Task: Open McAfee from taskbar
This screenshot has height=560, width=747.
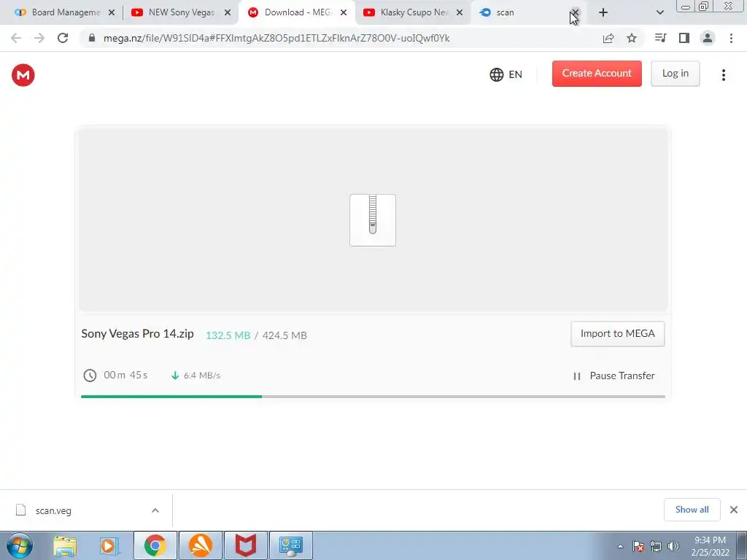Action: [x=246, y=545]
